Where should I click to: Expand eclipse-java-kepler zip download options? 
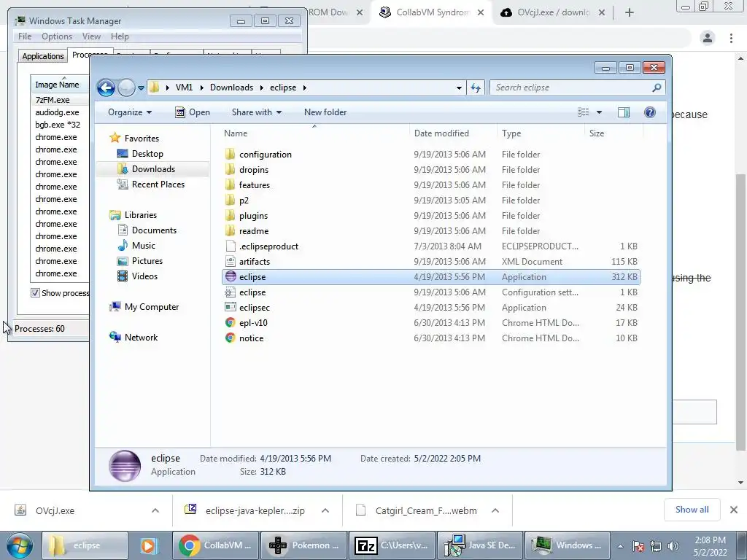pyautogui.click(x=325, y=510)
